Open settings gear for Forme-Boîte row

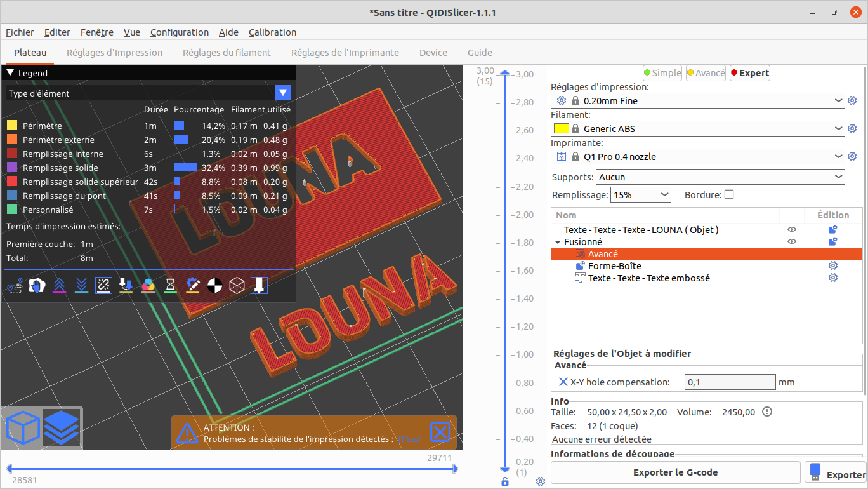(x=833, y=265)
